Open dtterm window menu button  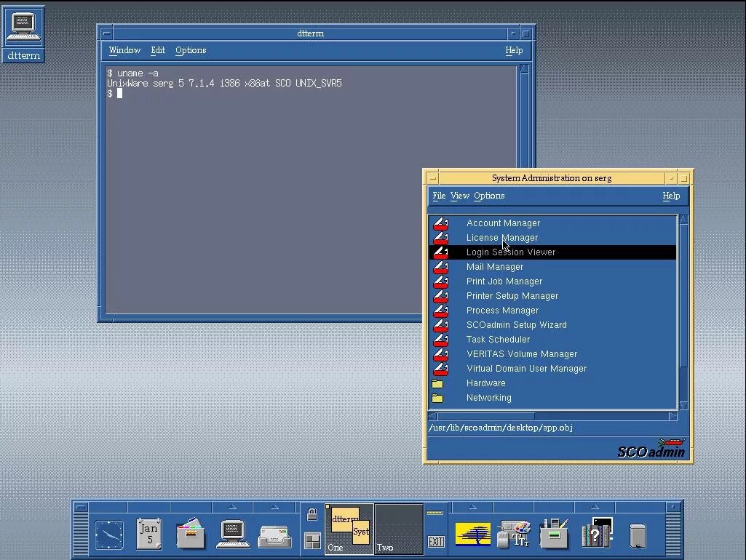(106, 33)
